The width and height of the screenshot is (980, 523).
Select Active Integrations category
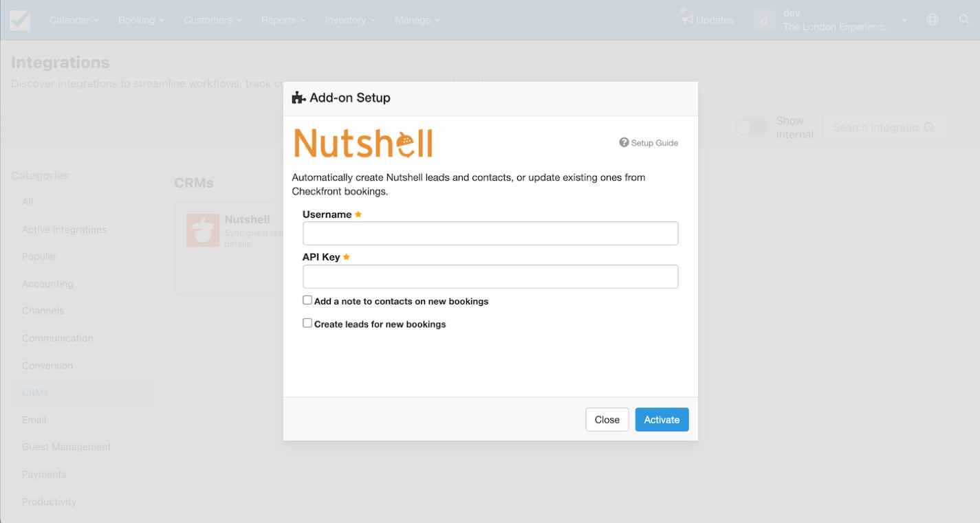pyautogui.click(x=65, y=230)
